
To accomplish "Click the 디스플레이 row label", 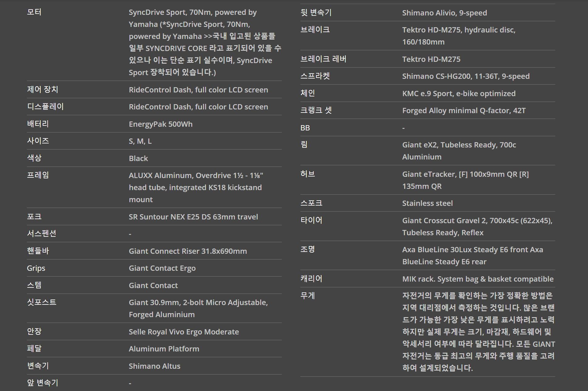I will 45,107.
